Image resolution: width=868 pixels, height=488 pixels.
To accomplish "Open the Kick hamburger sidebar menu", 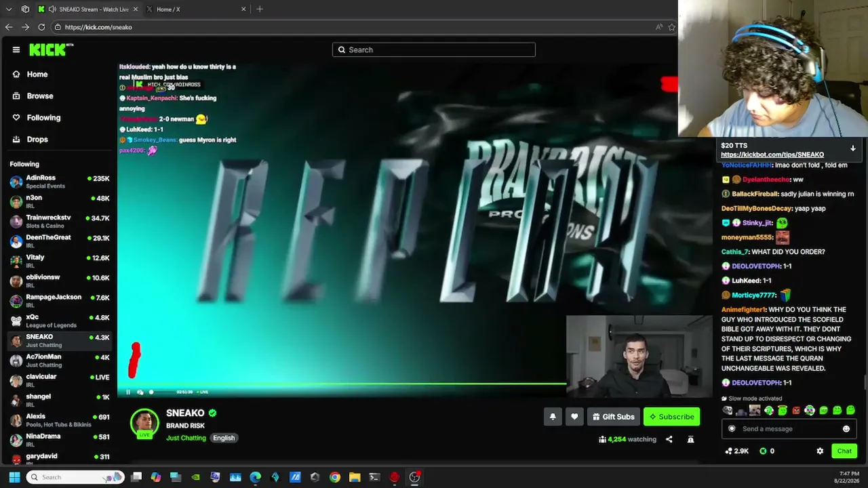I will point(16,49).
